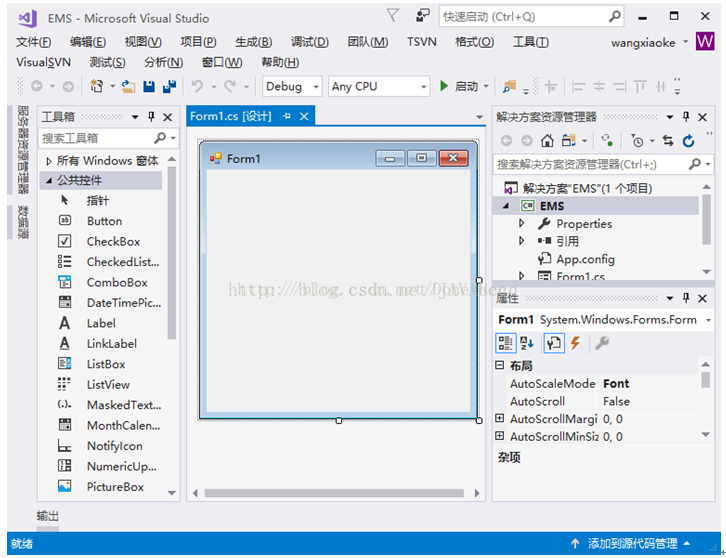Viewport: 726px width, 558px height.
Task: Click 添加到源代码管理 in the status bar
Action: (632, 544)
